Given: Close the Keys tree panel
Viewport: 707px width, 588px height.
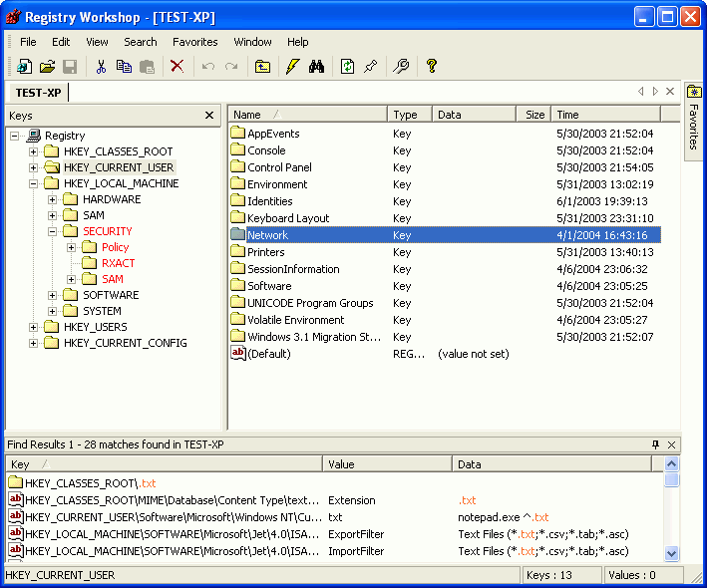Looking at the screenshot, I should 209,116.
